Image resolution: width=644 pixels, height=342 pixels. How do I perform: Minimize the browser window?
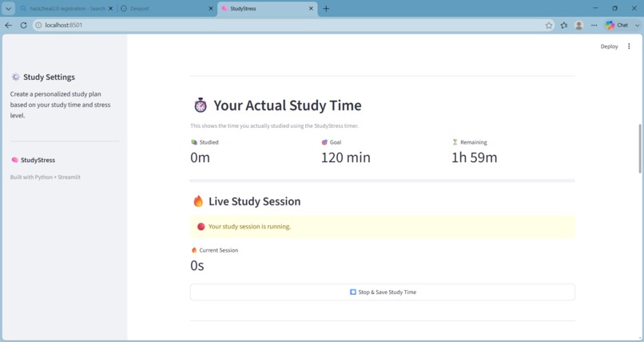coord(595,8)
